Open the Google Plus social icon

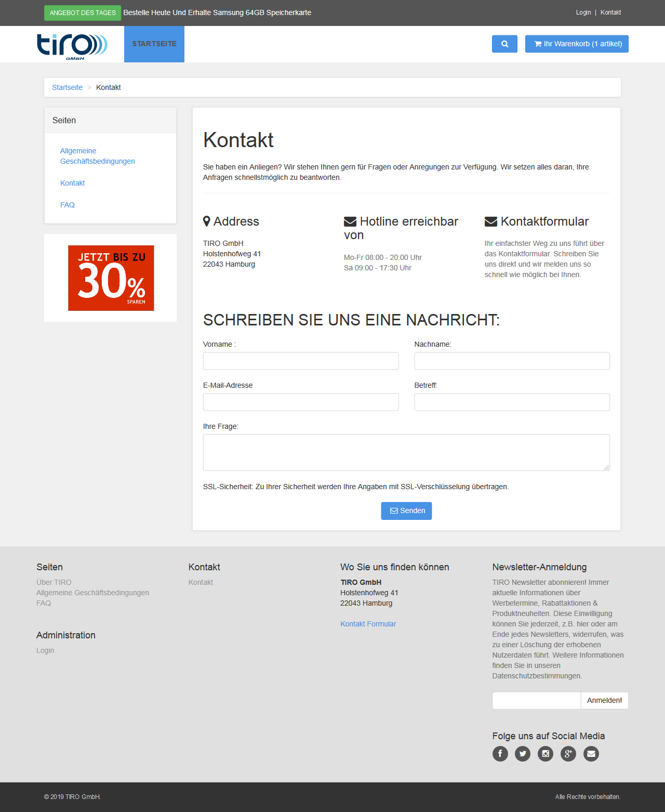tap(568, 754)
